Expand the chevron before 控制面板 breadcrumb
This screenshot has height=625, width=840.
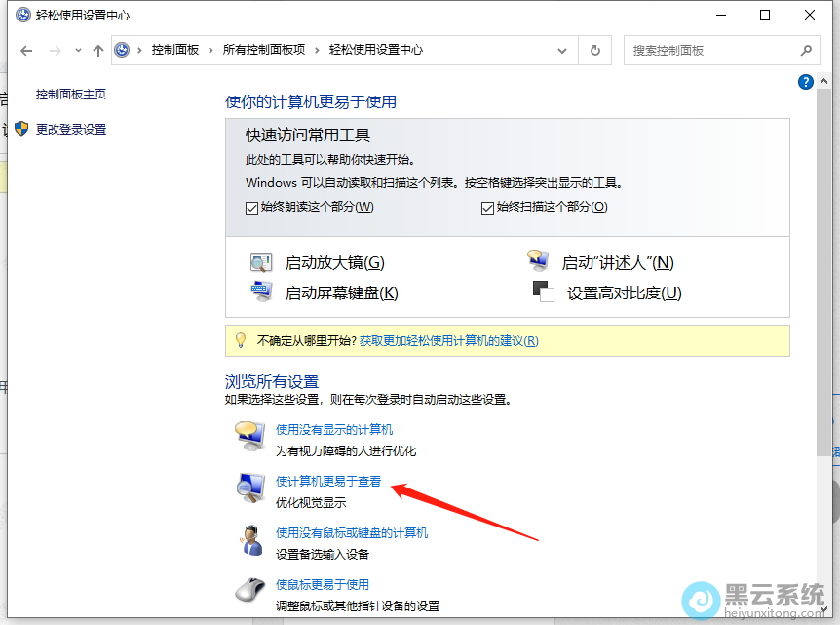(x=139, y=51)
